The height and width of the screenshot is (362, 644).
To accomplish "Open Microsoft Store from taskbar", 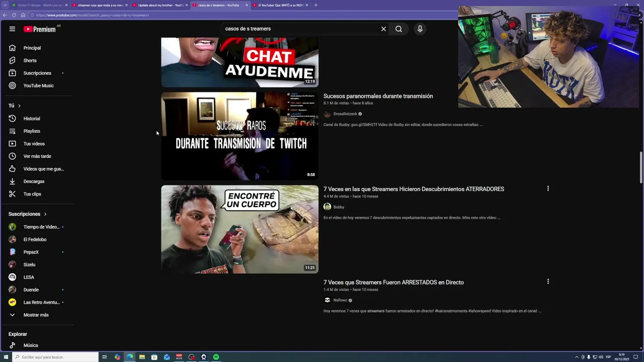I will [154, 357].
